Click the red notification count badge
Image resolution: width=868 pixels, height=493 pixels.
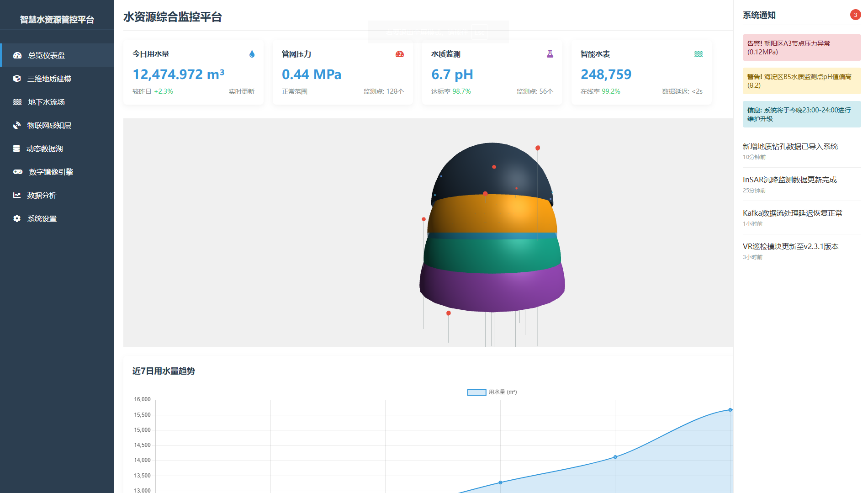855,15
